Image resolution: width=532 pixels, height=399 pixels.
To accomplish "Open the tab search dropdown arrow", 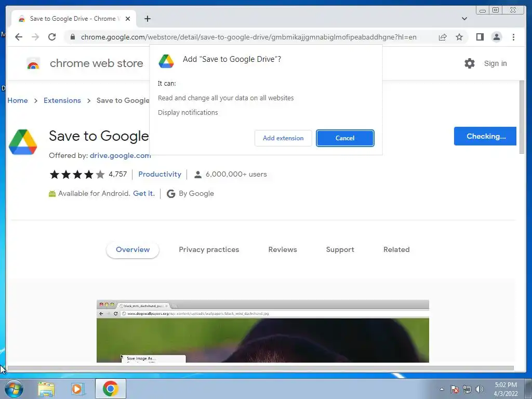I will [x=464, y=19].
